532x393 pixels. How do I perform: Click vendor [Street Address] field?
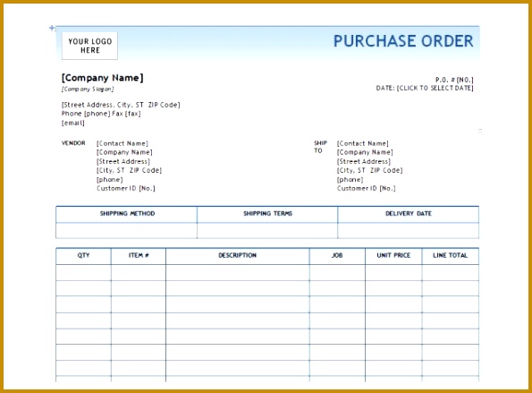tap(123, 162)
